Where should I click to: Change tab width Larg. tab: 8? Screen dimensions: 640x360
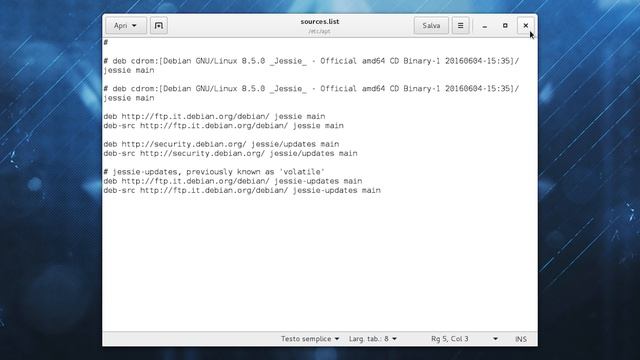pyautogui.click(x=373, y=339)
